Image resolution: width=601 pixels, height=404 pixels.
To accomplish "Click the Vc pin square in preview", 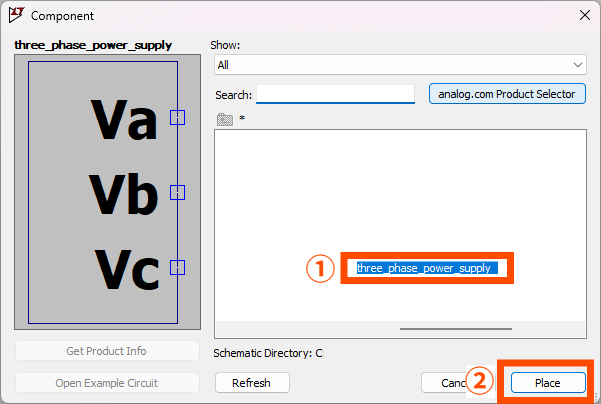I will point(177,267).
